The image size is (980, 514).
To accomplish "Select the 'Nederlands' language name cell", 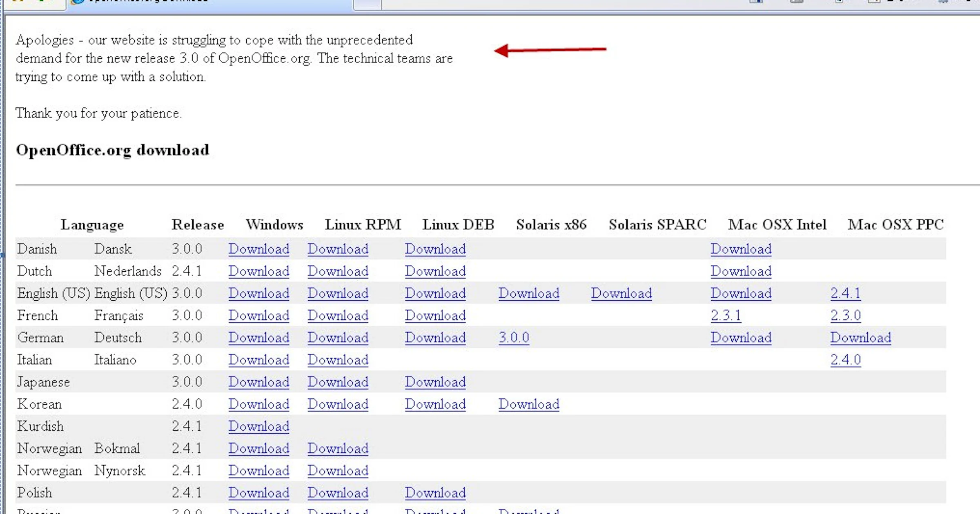I will (x=128, y=271).
